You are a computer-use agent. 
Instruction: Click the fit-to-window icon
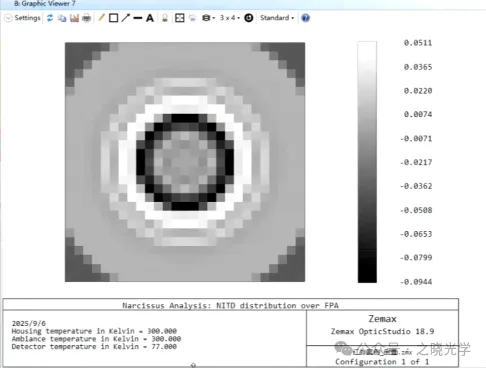[x=180, y=18]
